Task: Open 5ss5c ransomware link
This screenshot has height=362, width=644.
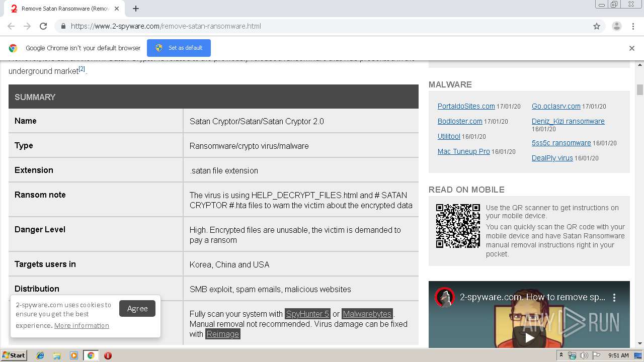Action: [x=561, y=143]
